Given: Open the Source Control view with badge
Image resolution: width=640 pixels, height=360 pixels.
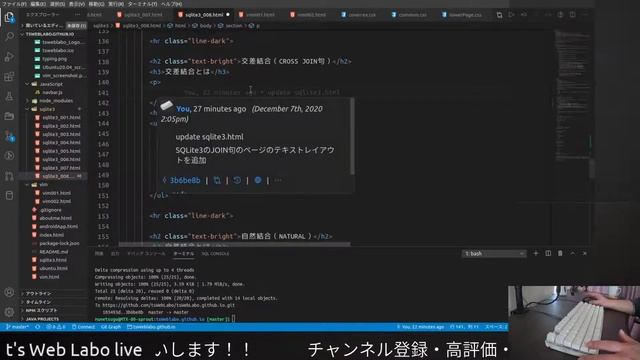Looking at the screenshot, I should (x=9, y=136).
